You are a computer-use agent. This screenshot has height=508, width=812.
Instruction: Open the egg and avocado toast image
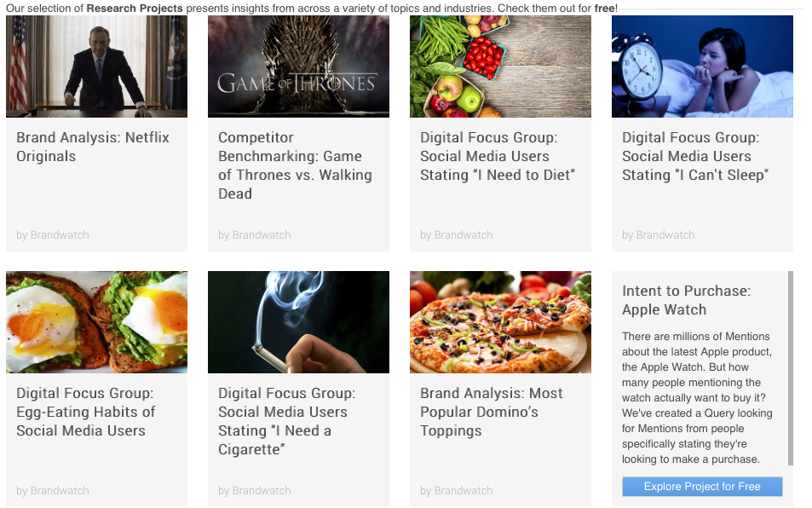(96, 322)
